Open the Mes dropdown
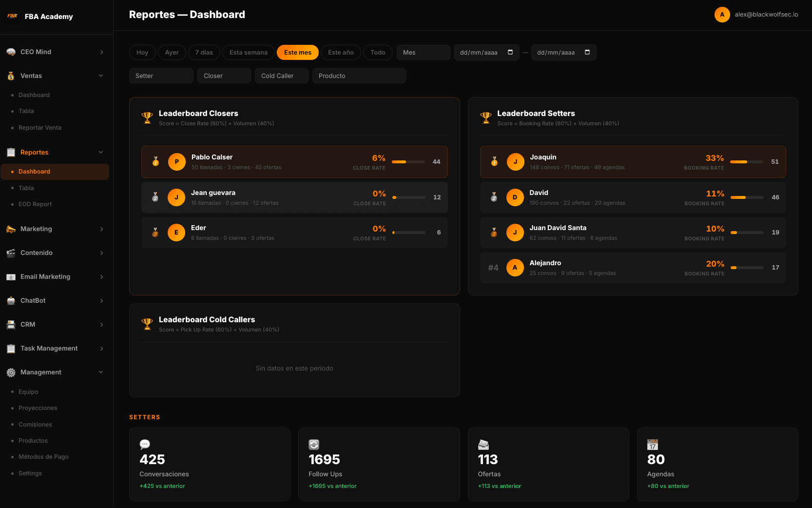Viewport: 812px width, 508px height. 423,52
